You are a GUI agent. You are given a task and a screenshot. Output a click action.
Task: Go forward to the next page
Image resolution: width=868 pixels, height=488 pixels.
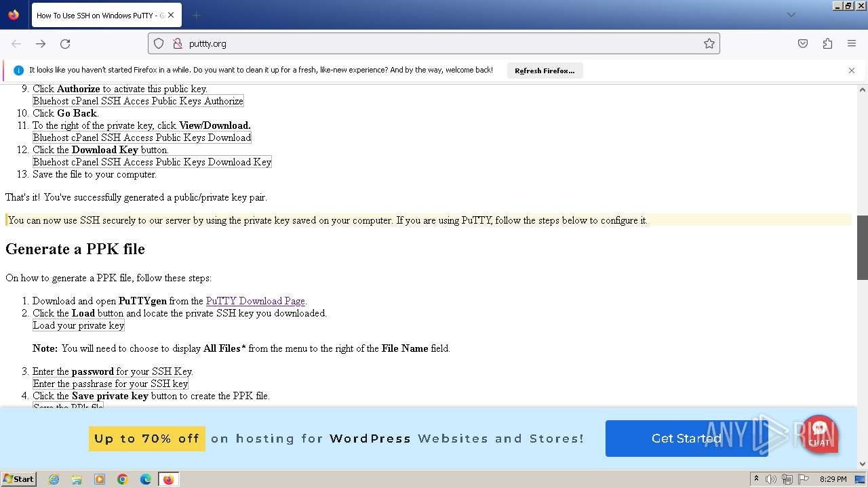[41, 43]
